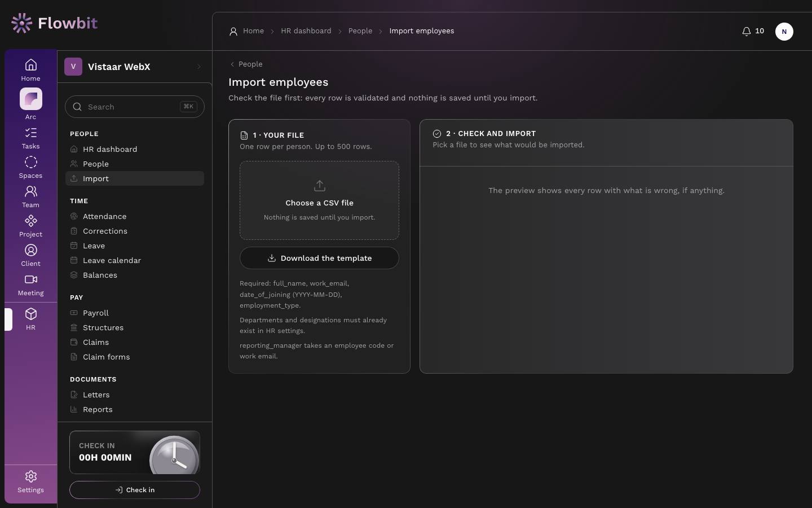Open Leave calendar in the sidebar
Viewport: 812px width, 508px height.
pos(135,260)
